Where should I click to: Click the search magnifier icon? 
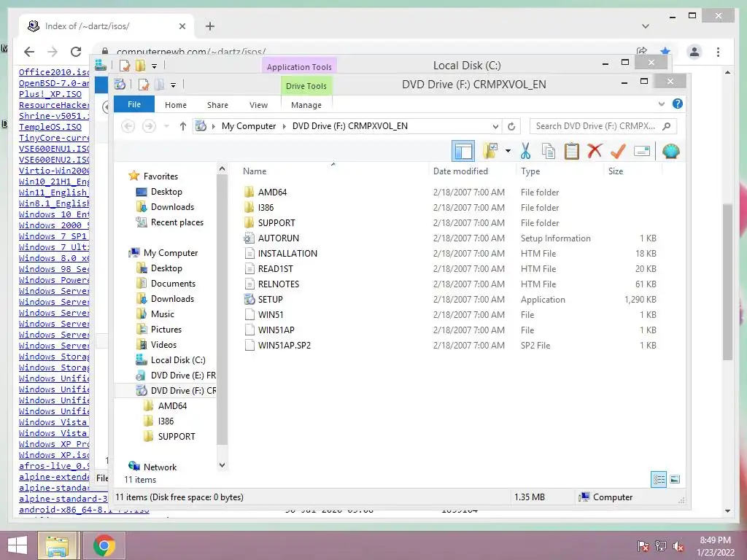pos(667,126)
